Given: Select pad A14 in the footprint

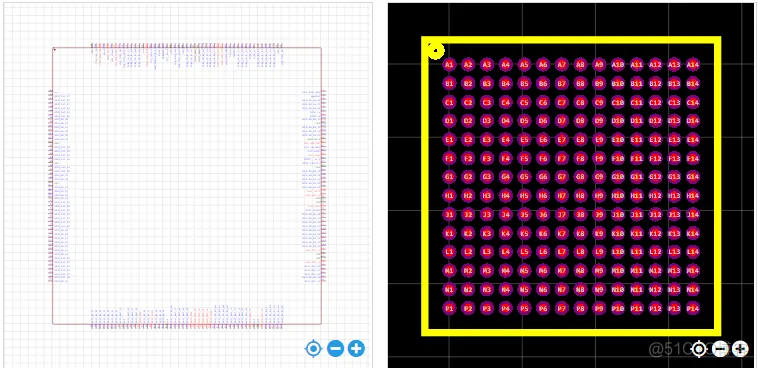Looking at the screenshot, I should pos(693,65).
